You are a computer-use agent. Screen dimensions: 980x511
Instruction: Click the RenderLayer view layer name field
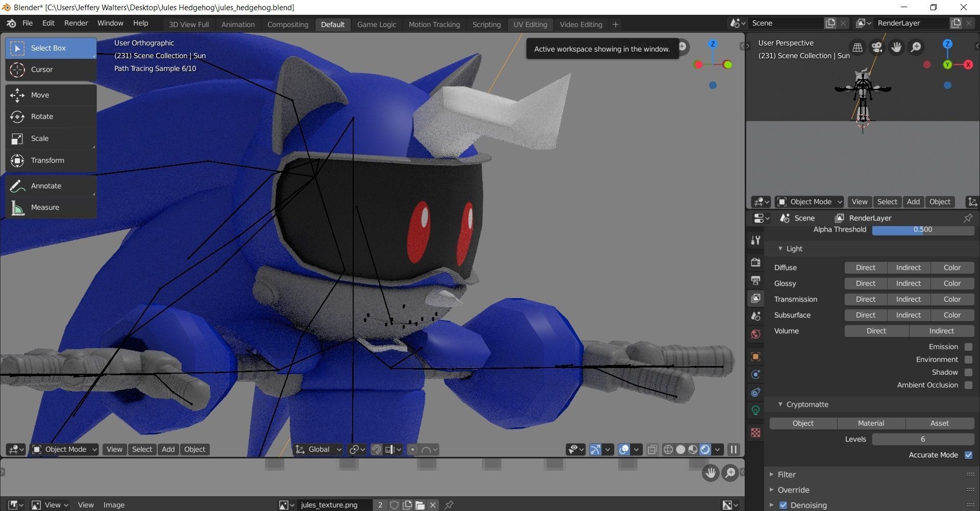tap(911, 23)
